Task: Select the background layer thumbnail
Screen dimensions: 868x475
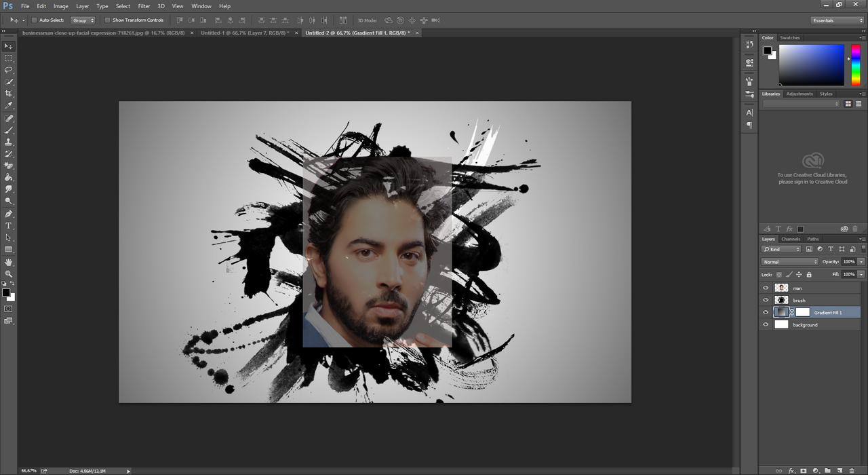Action: point(781,324)
